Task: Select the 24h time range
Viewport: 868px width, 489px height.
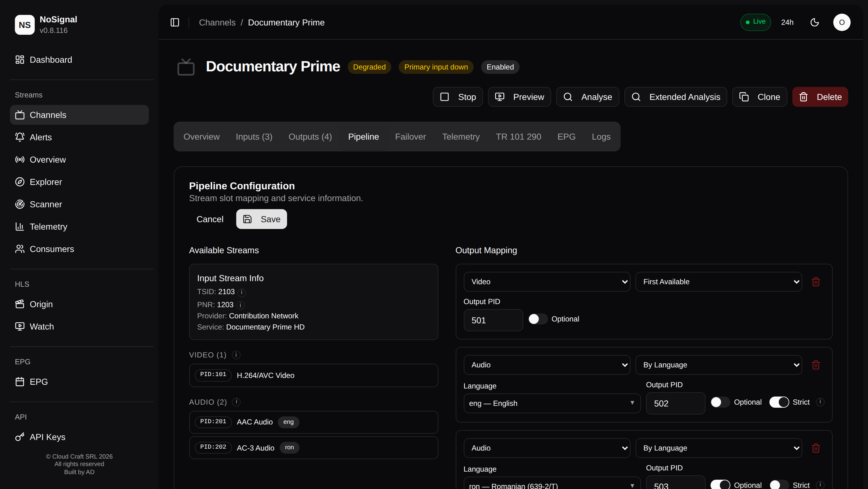Action: 787,22
